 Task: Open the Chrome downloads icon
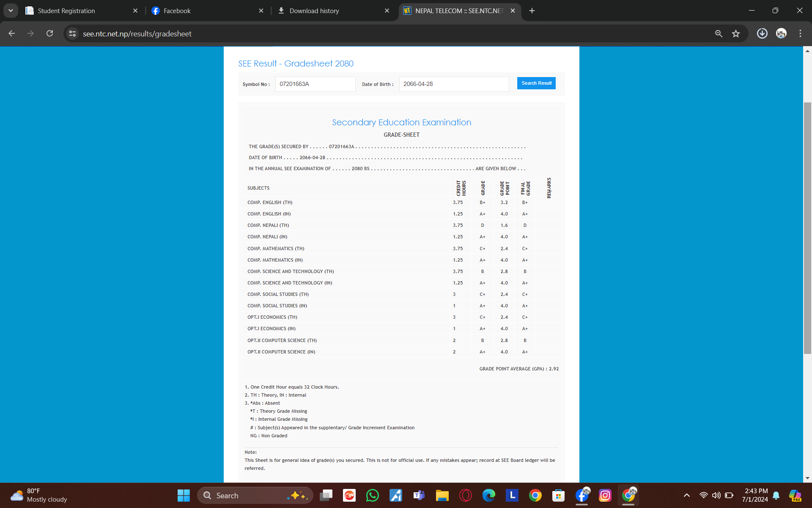(x=762, y=33)
